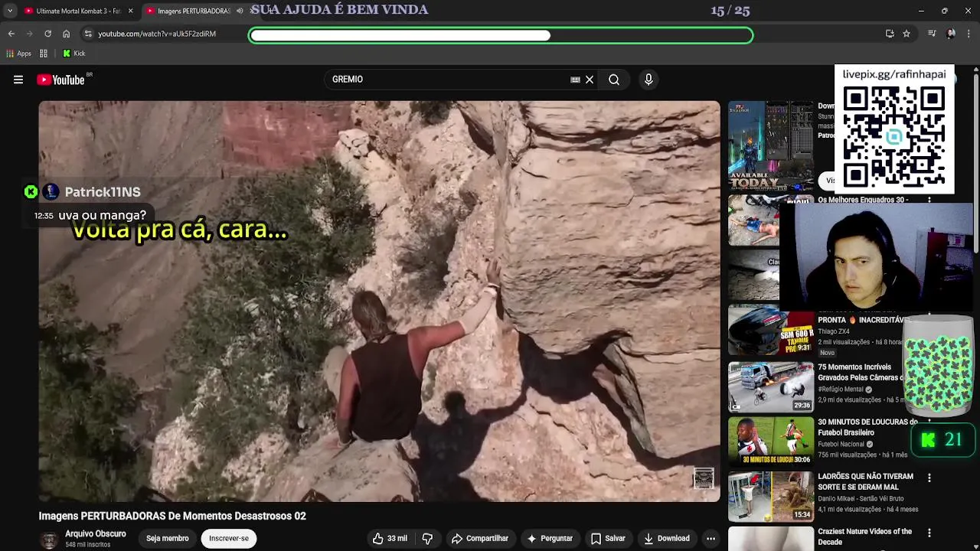The height and width of the screenshot is (551, 980).
Task: Open Arquivo Obscuro channel name link
Action: [x=96, y=534]
